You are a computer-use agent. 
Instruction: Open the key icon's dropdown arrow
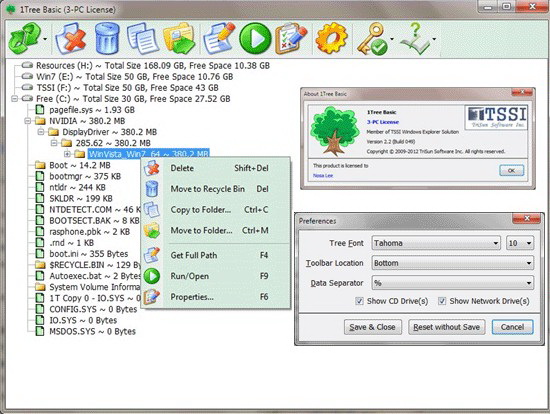click(x=392, y=39)
